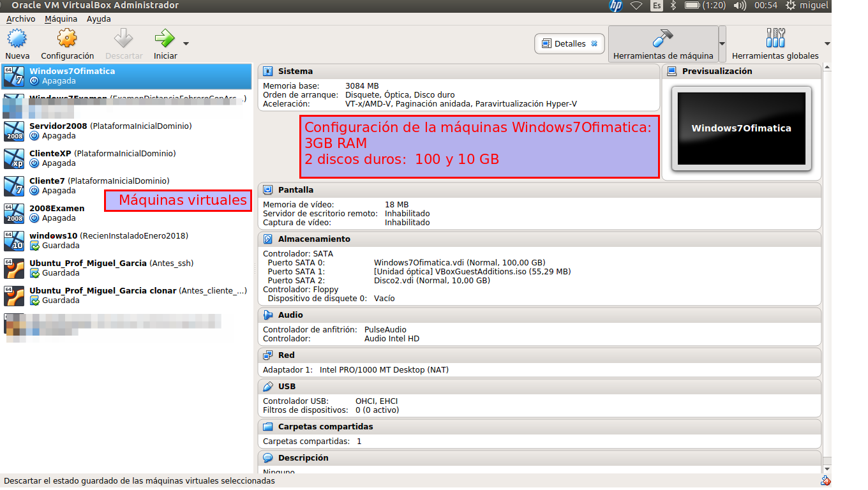Screen dimensions: 868x490
Task: Select Ubuntu_Prof_Miguel_Garcia clonar machine
Action: coord(126,295)
